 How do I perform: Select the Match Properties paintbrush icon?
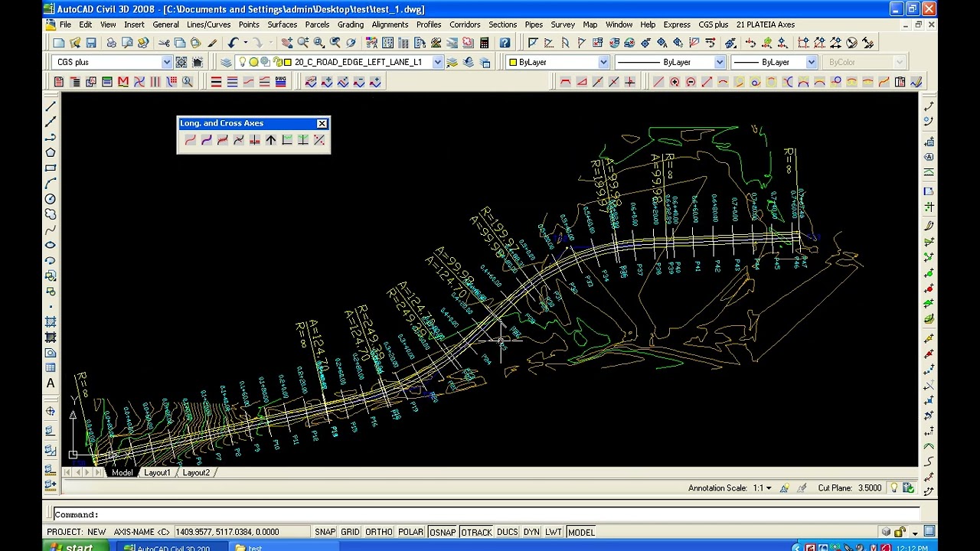[x=212, y=43]
